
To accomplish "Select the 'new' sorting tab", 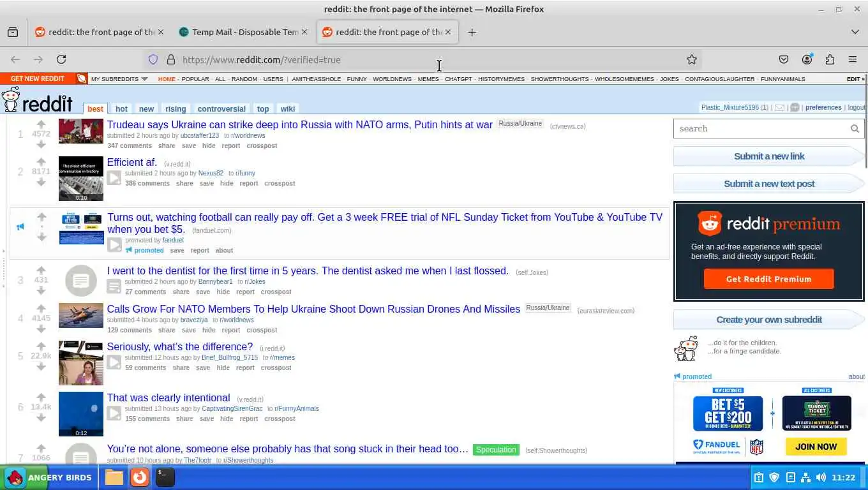I will 146,108.
